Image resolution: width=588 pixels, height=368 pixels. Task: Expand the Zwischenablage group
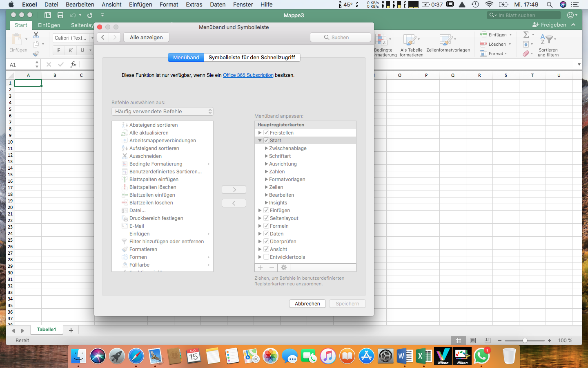point(266,148)
